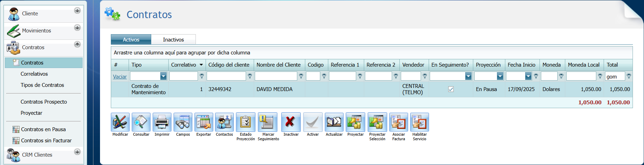
Task: Open Contratos Prospecto menu item
Action: pyautogui.click(x=44, y=102)
